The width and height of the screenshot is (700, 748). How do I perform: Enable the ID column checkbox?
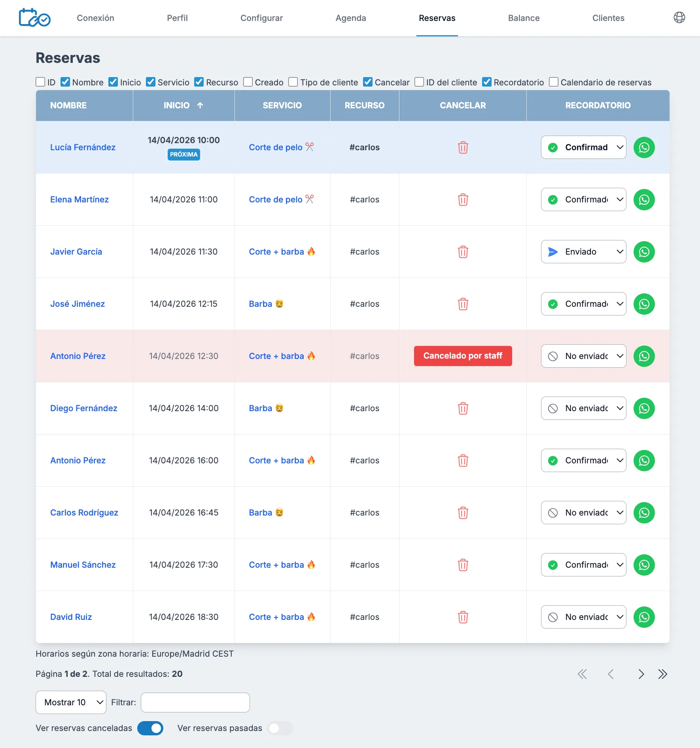coord(40,82)
